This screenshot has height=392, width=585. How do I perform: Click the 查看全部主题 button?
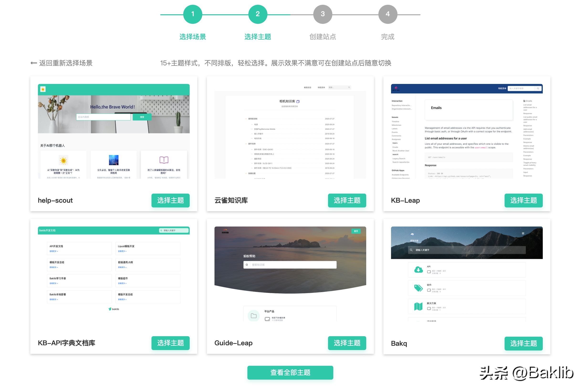point(290,372)
